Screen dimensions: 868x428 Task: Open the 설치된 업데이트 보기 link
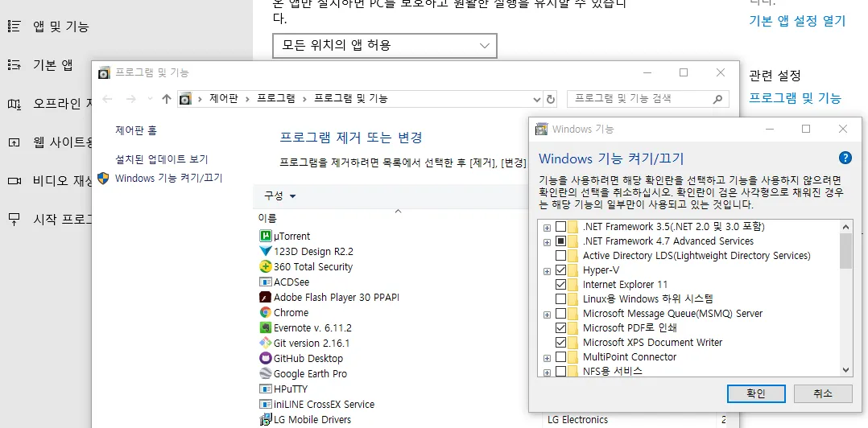[x=162, y=159]
